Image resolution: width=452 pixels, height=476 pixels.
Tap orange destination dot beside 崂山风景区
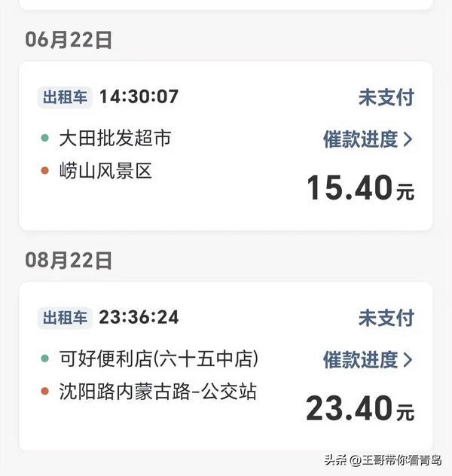click(x=45, y=171)
